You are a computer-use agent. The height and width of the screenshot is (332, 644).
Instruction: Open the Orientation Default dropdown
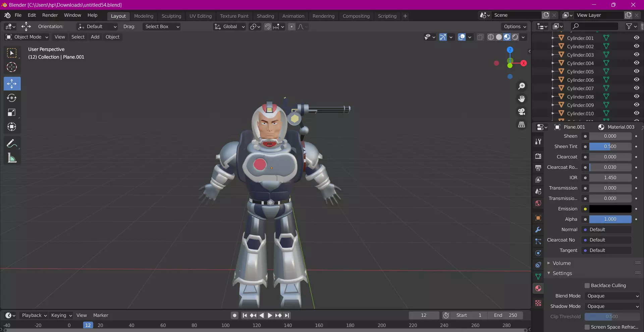[x=97, y=26]
